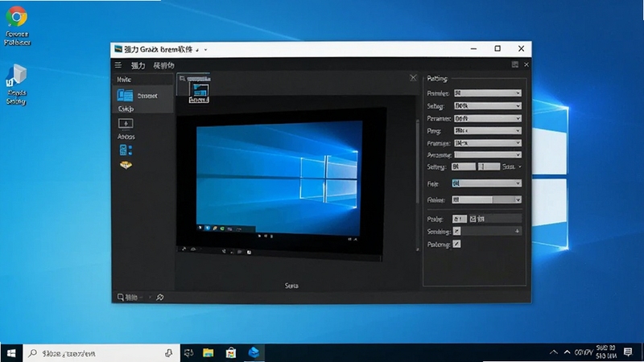Open the highlighted blue-edged dropdown in settings panel

[487, 183]
